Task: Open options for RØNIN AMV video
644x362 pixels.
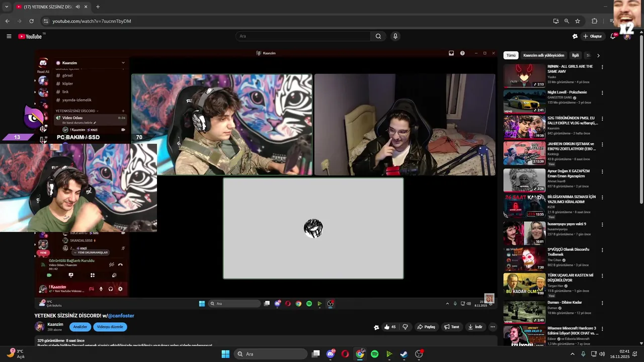Action: point(602,67)
